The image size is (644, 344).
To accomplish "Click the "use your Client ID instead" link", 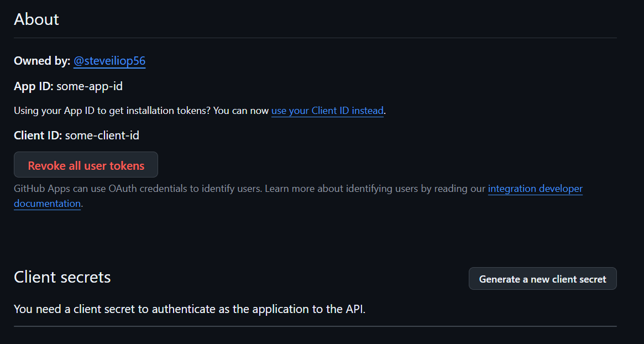I will tap(327, 111).
